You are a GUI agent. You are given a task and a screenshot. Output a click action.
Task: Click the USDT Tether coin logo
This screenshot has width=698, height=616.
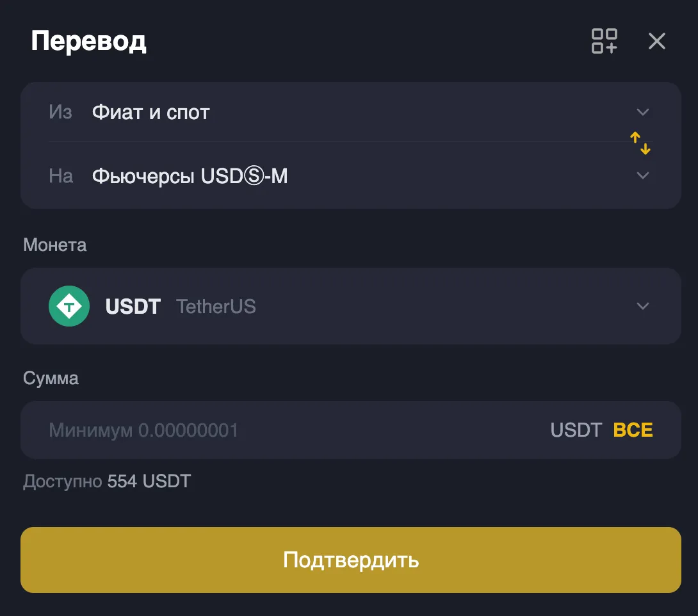coord(69,306)
